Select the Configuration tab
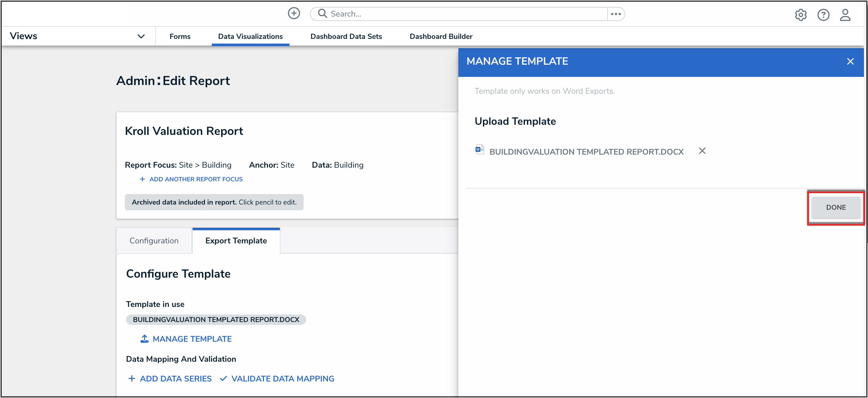This screenshot has height=398, width=868. point(154,240)
